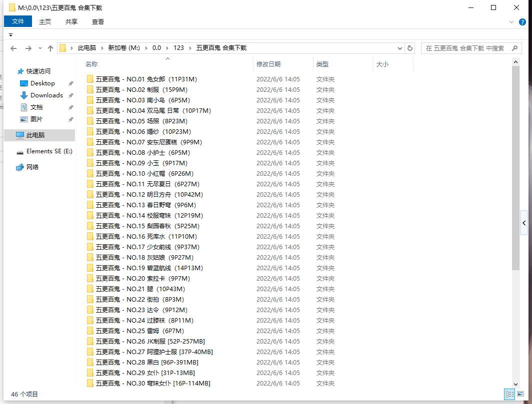Expand the chevron after 此电脑 breadcrumb
Screen dimensions: 532x404
102,48
